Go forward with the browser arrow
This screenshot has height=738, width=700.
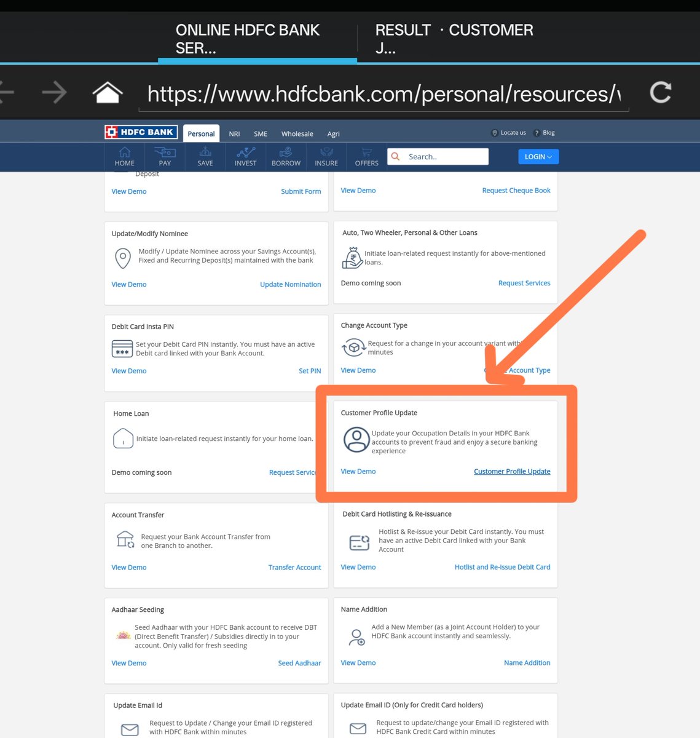[55, 92]
